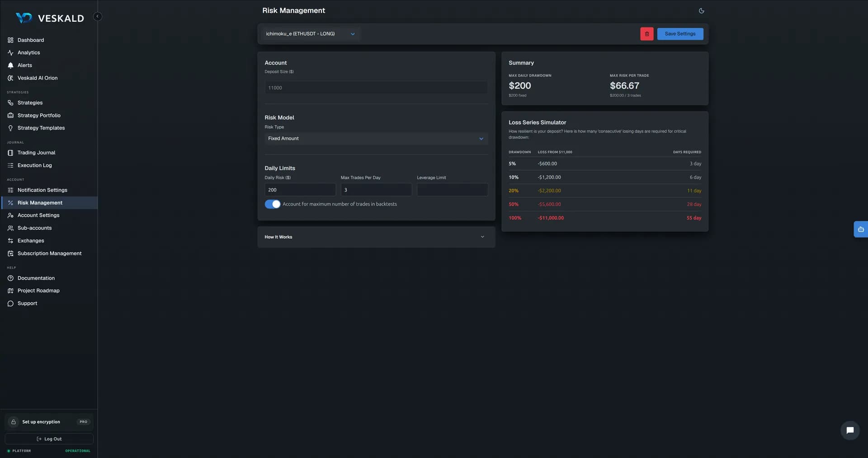Click the -$11,000.00 loss cell
Screen dimensions: 868x458
551,218
